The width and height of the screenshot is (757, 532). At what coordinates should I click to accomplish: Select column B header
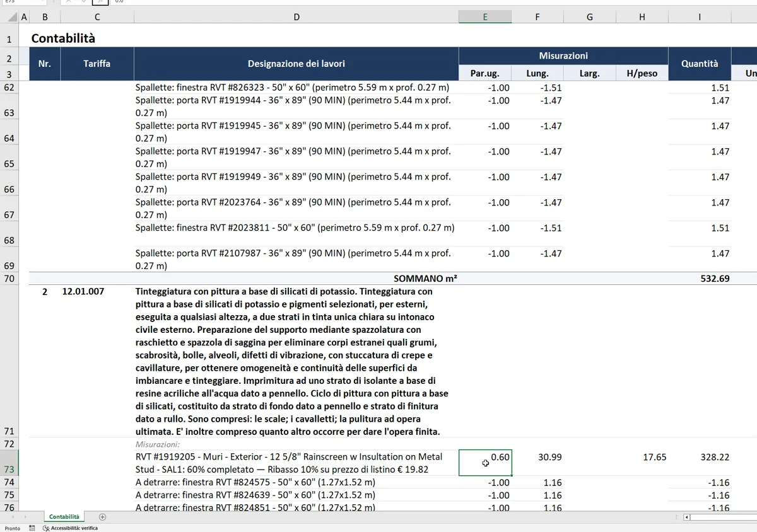point(45,17)
